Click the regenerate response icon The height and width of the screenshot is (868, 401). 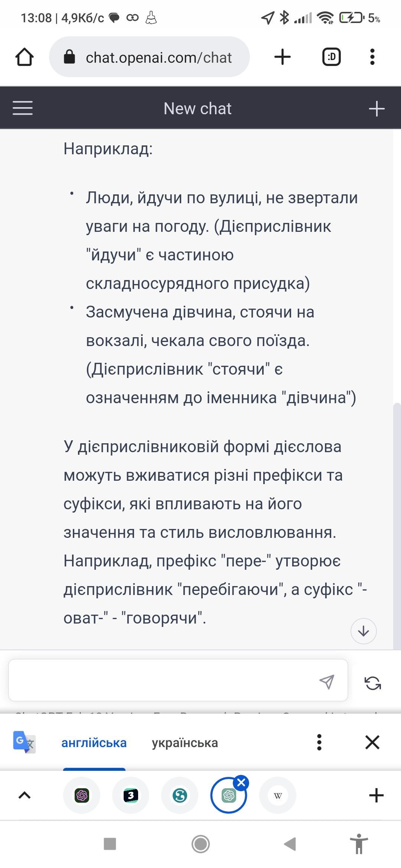tap(373, 683)
